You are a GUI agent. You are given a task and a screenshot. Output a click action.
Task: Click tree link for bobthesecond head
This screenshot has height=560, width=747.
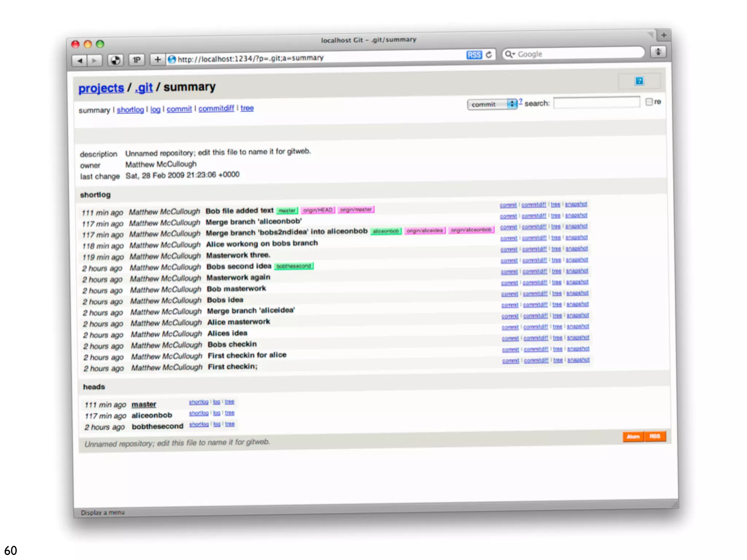[230, 424]
